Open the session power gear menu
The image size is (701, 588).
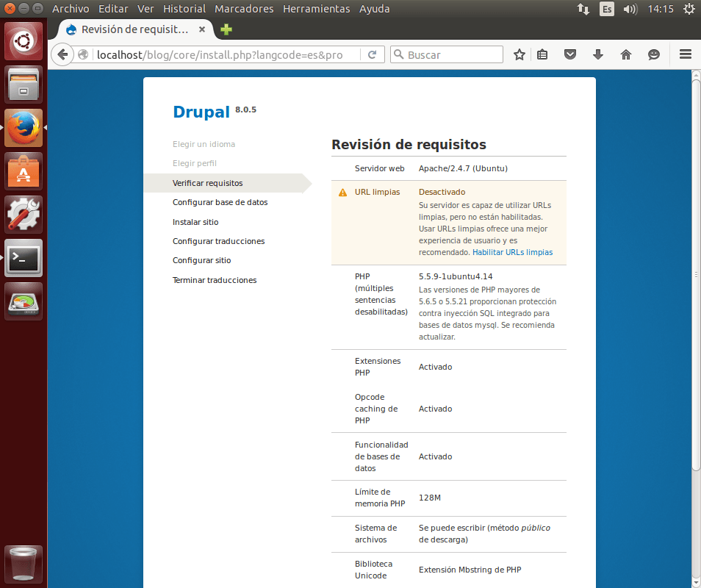click(x=689, y=9)
